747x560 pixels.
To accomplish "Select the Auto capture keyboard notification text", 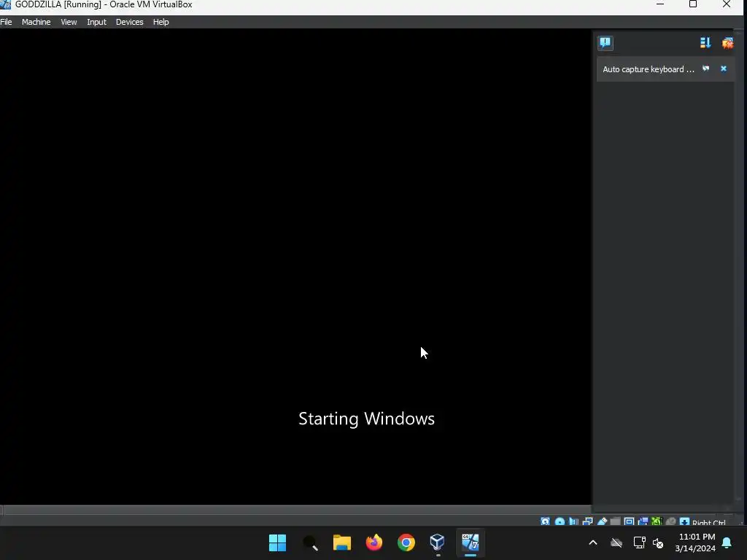I will [x=649, y=69].
